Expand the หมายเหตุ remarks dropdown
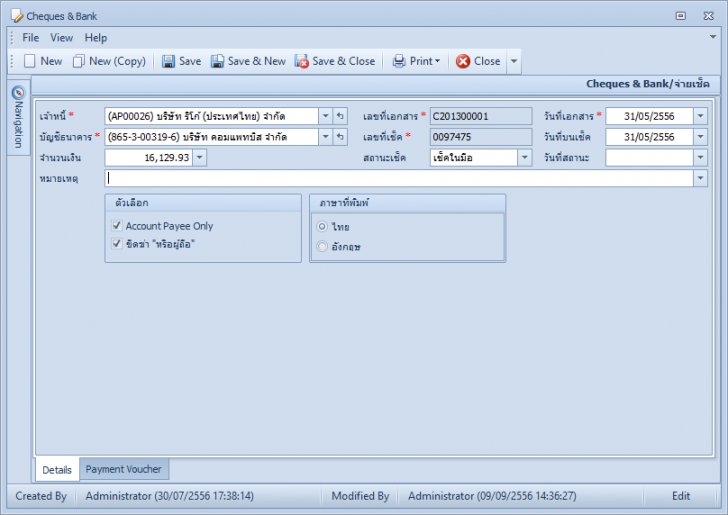The width and height of the screenshot is (728, 515). 701,178
